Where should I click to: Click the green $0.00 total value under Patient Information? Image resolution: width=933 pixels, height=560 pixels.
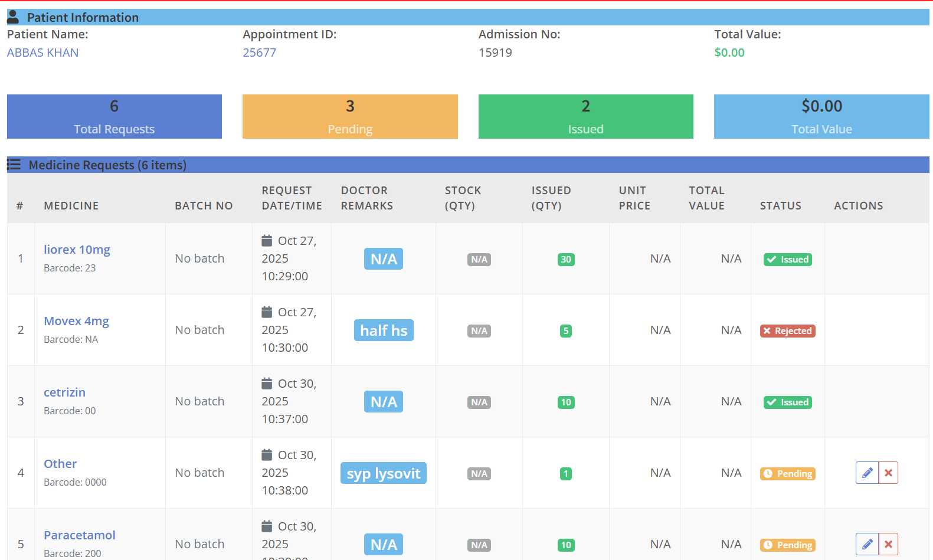(x=729, y=53)
